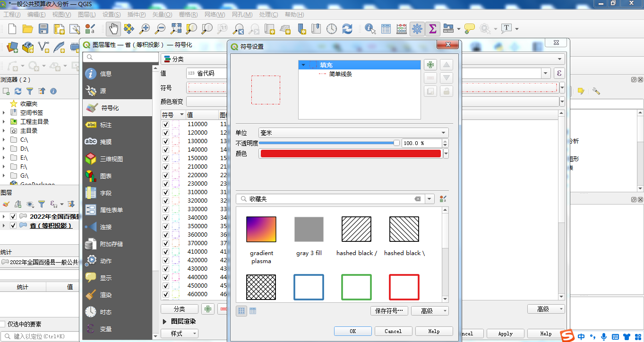Uncheck the category row 110000 checkbox
This screenshot has width=644, height=342.
pyautogui.click(x=166, y=124)
